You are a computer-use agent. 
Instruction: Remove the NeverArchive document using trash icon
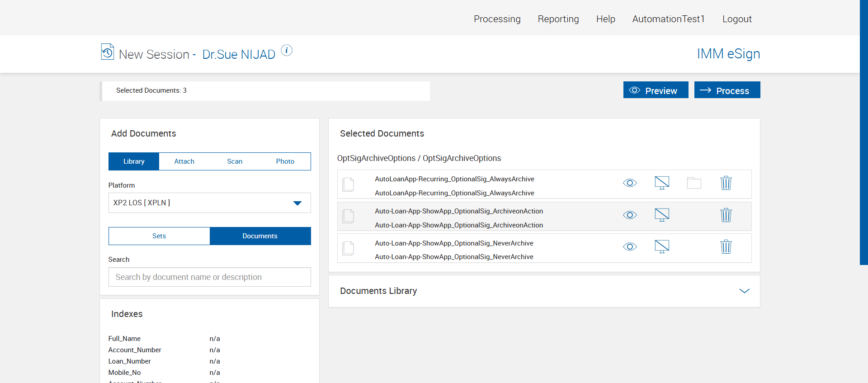pyautogui.click(x=726, y=247)
